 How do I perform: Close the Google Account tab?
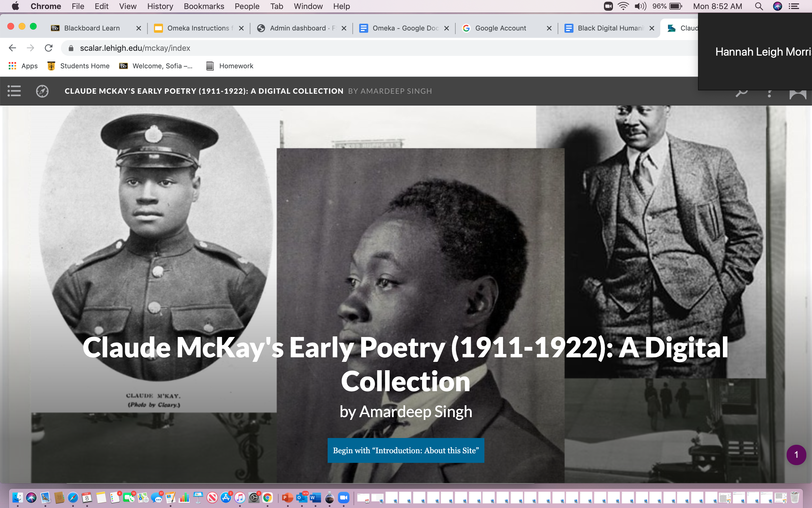pos(549,28)
